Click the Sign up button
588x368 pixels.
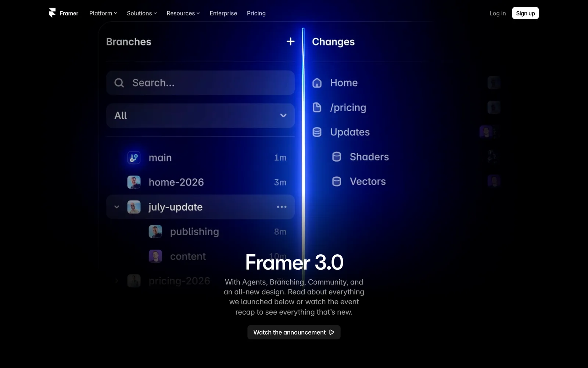point(526,13)
